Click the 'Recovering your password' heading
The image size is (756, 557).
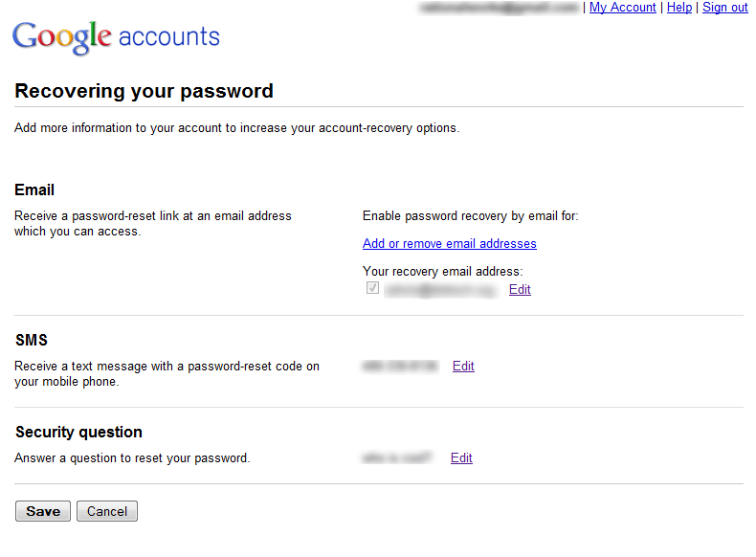click(x=144, y=91)
